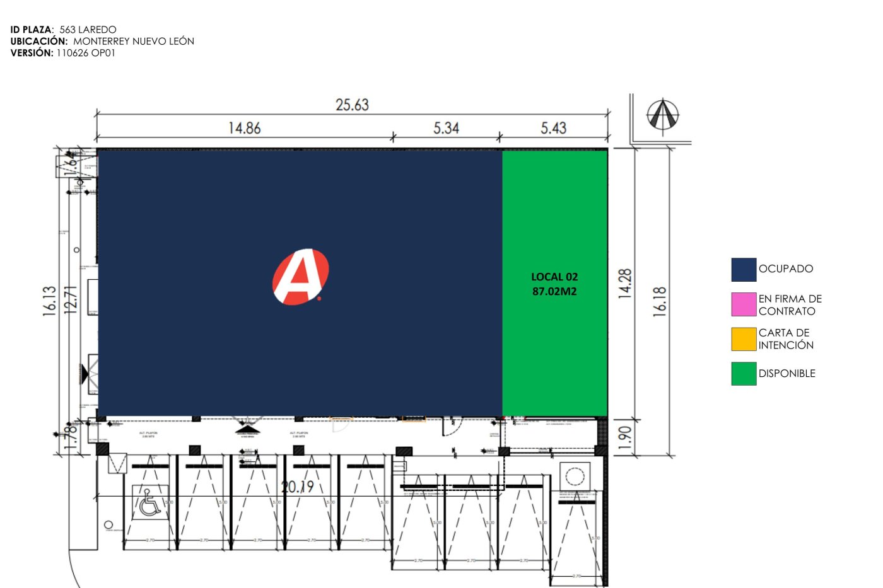Image resolution: width=883 pixels, height=588 pixels.
Task: Click the 5.34 dimension label
Action: (446, 128)
